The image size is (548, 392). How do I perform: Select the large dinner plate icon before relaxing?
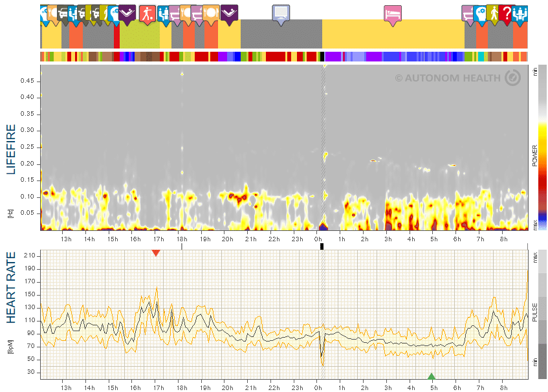point(211,14)
